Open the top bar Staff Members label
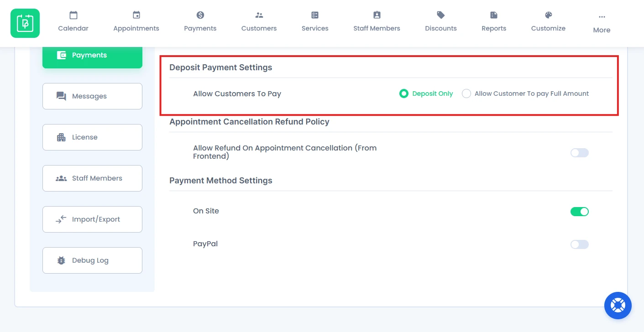Viewport: 644px width, 332px height. pos(377,28)
